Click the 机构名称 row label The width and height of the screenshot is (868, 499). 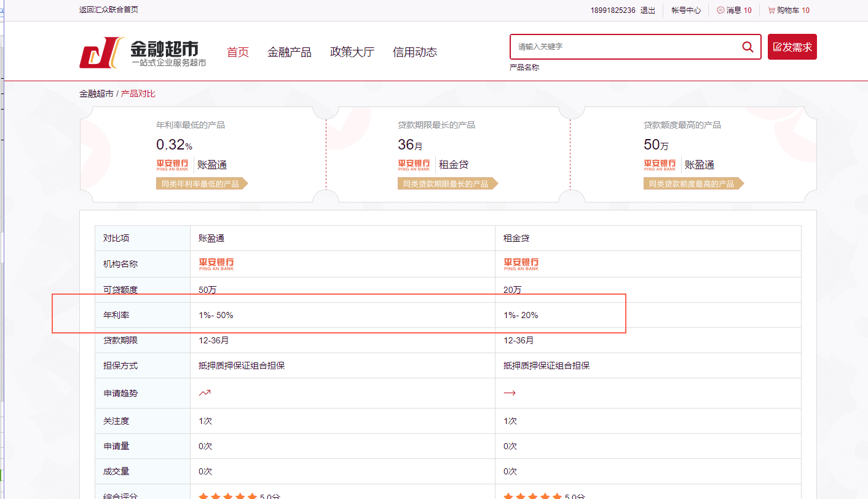click(x=120, y=264)
